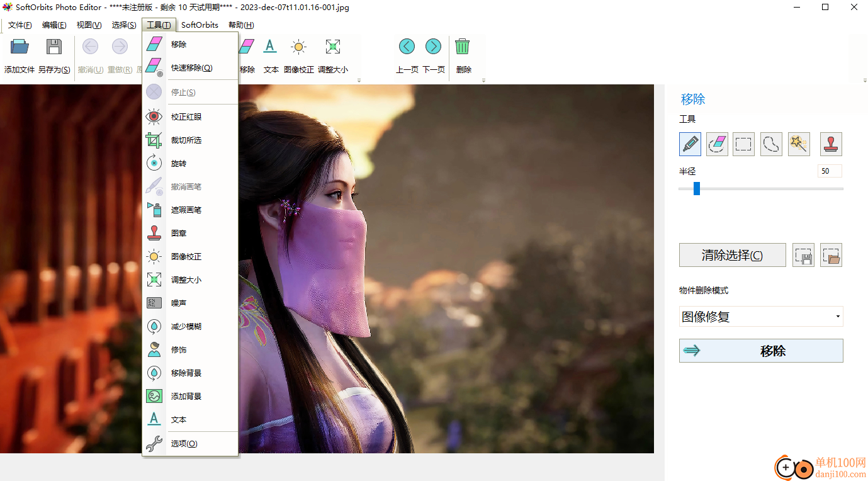Select the marker pencil tool in 工具 panel
Viewport: 868px width, 481px height.
click(690, 144)
